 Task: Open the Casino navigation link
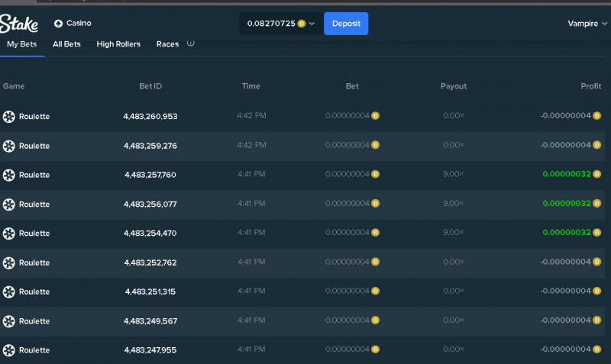79,24
